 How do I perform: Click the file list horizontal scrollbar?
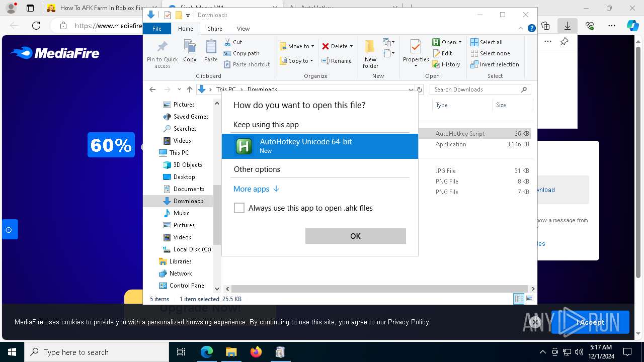380,289
